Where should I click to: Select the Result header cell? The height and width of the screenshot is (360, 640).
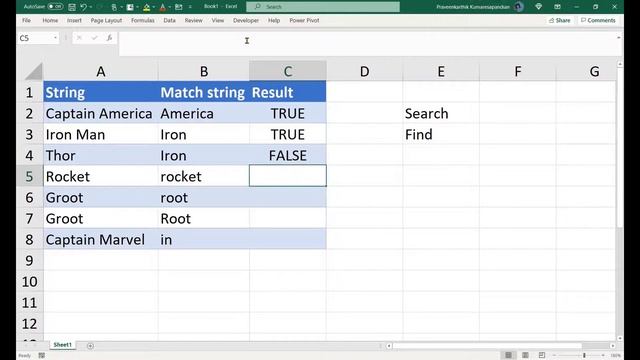[x=288, y=92]
